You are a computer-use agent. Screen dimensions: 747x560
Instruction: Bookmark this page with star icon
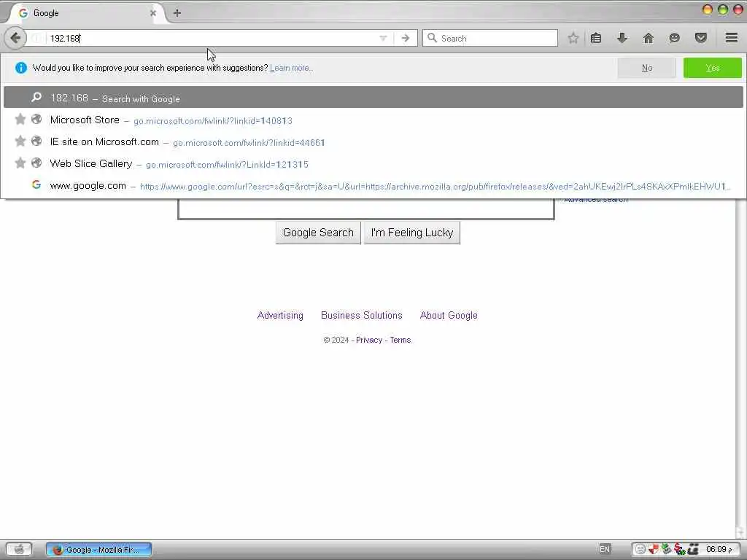pyautogui.click(x=573, y=38)
